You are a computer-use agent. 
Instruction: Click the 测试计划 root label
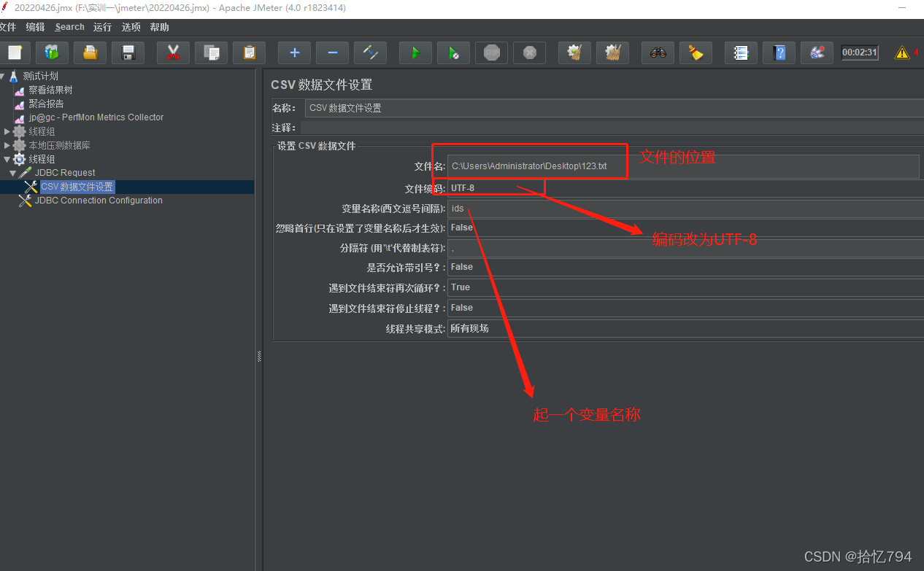coord(40,76)
